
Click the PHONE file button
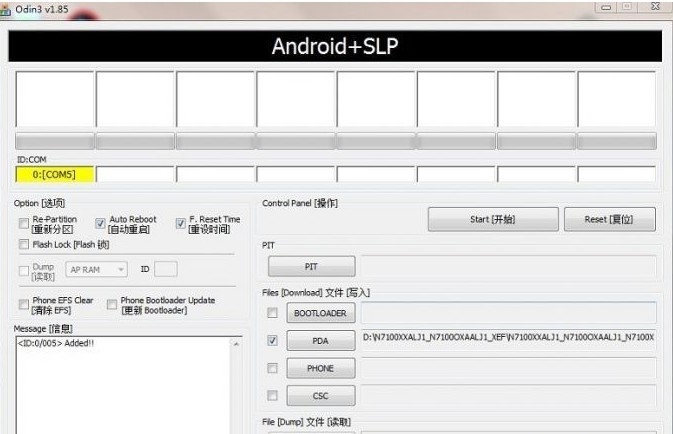[321, 368]
